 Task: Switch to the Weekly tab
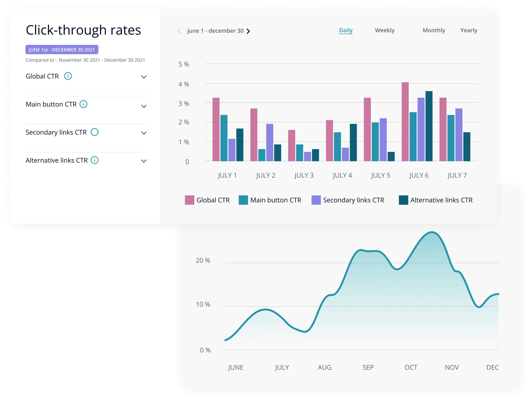pyautogui.click(x=385, y=30)
